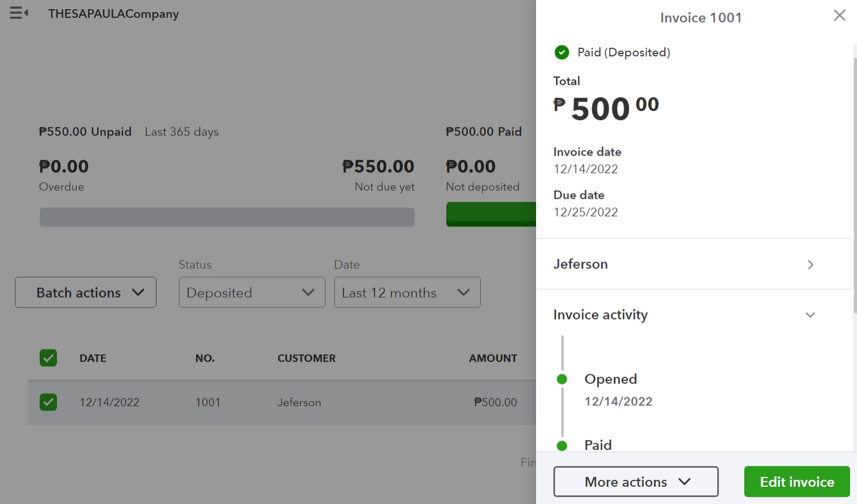This screenshot has width=857, height=504.
Task: Click the Edit invoice button
Action: (797, 482)
